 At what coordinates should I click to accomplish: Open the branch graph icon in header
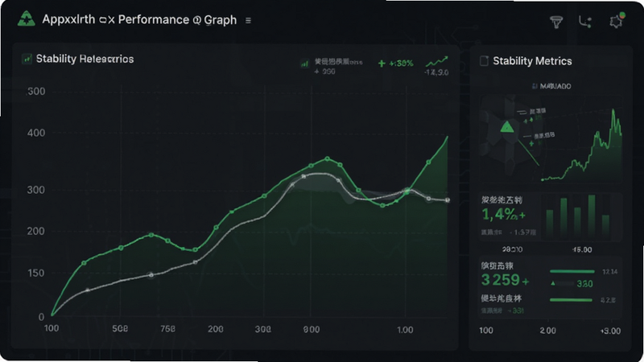coord(585,22)
